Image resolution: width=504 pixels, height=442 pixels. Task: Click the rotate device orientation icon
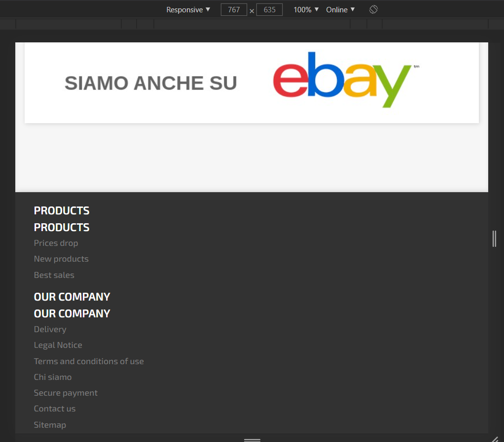tap(373, 10)
